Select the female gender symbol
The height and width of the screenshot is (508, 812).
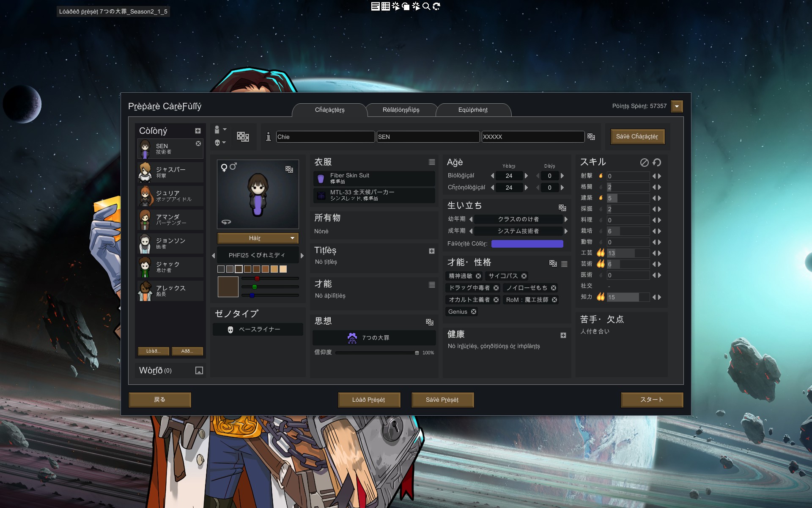(224, 168)
